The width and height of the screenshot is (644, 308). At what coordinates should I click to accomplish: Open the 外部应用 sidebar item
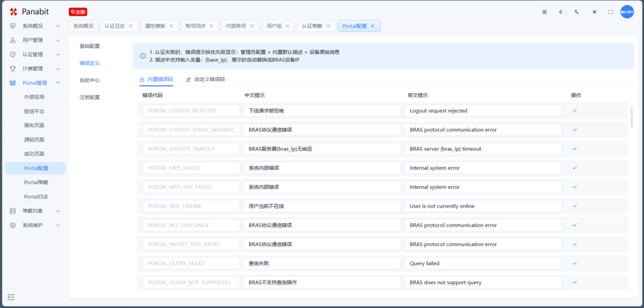pyautogui.click(x=35, y=97)
